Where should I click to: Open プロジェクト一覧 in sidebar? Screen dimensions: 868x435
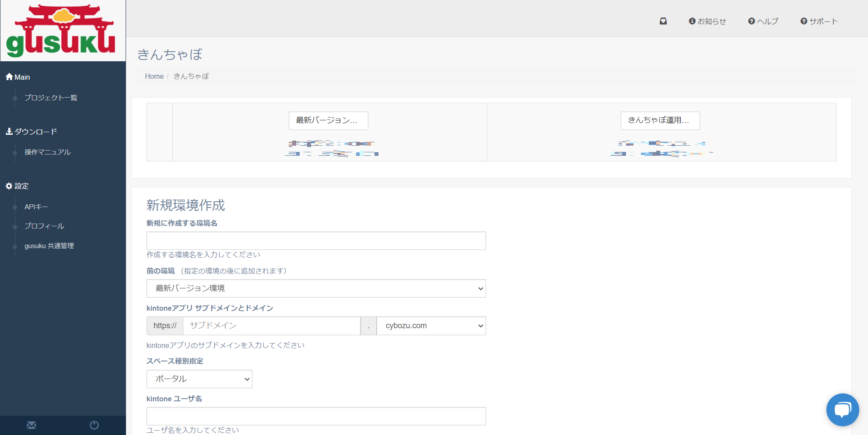pos(51,98)
